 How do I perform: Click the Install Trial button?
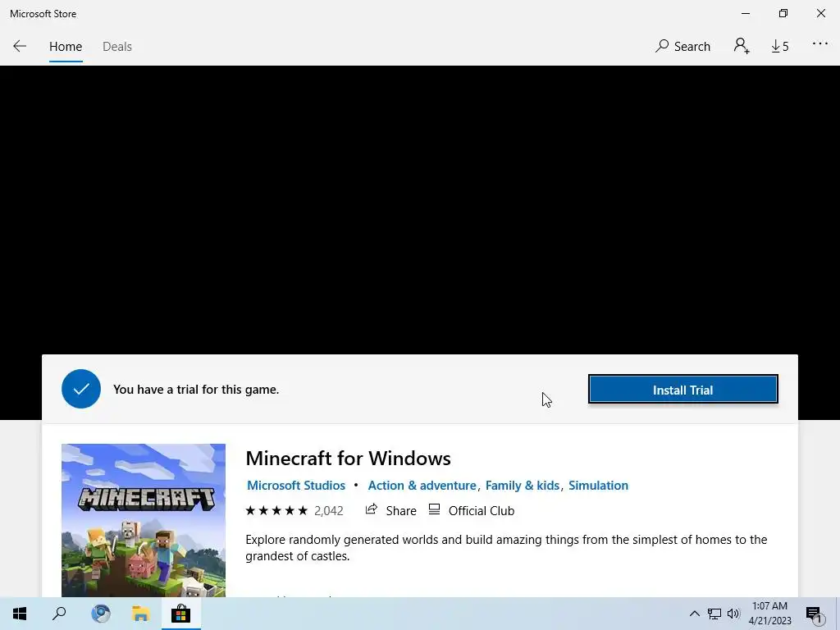682,390
